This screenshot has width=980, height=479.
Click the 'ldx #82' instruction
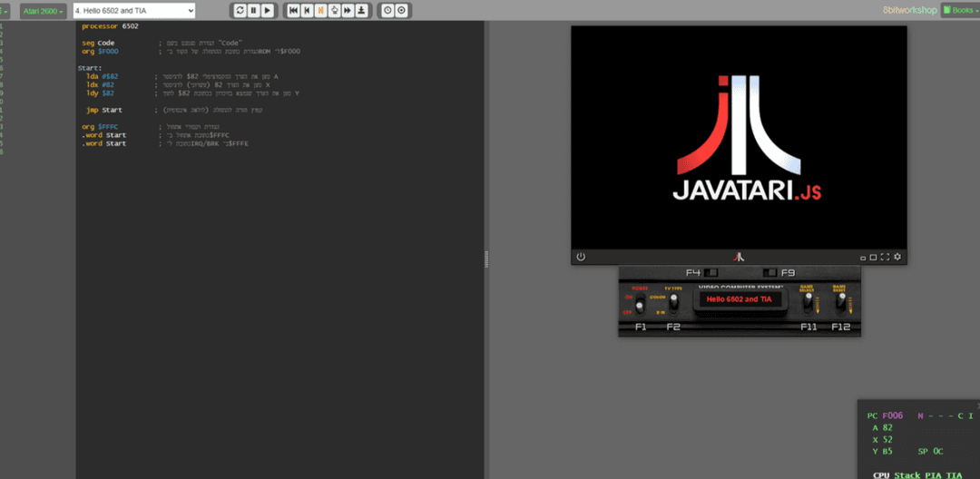point(101,85)
